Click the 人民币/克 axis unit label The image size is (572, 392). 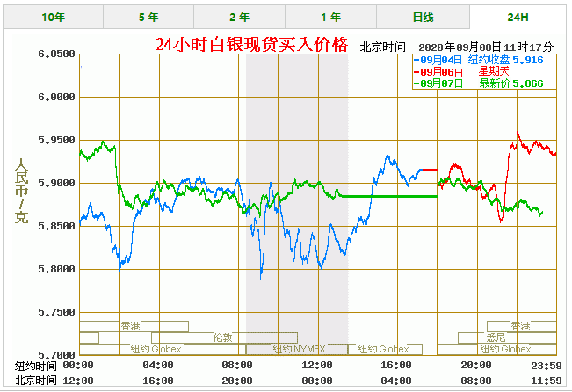point(21,191)
